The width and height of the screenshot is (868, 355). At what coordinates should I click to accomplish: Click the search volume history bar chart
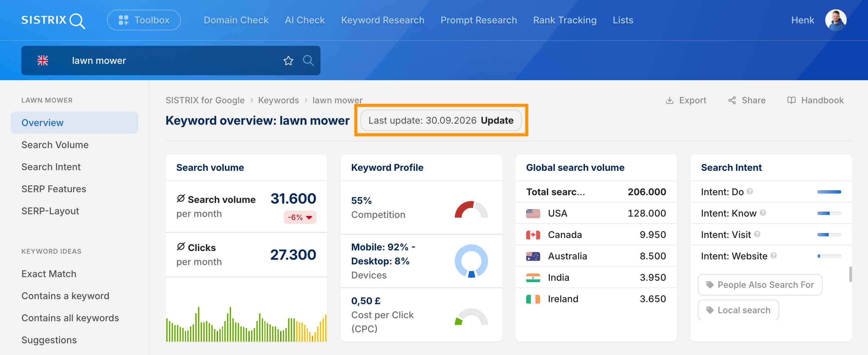(x=246, y=324)
